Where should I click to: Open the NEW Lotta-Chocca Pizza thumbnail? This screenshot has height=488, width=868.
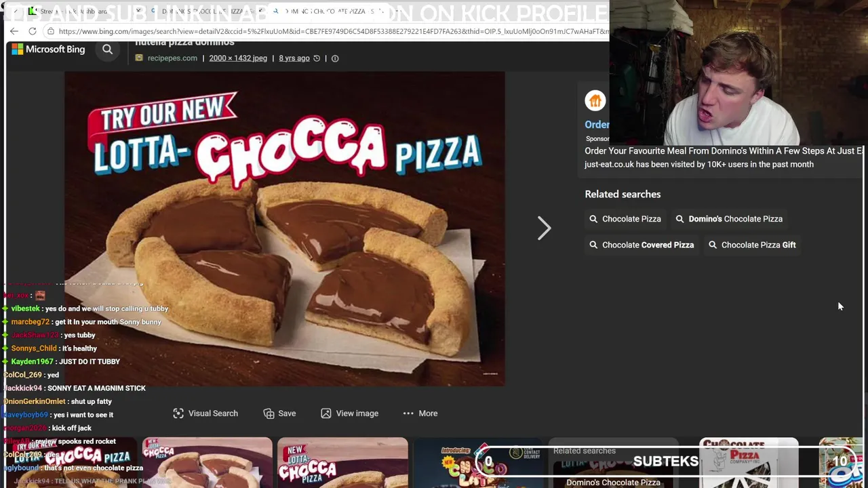(x=342, y=463)
